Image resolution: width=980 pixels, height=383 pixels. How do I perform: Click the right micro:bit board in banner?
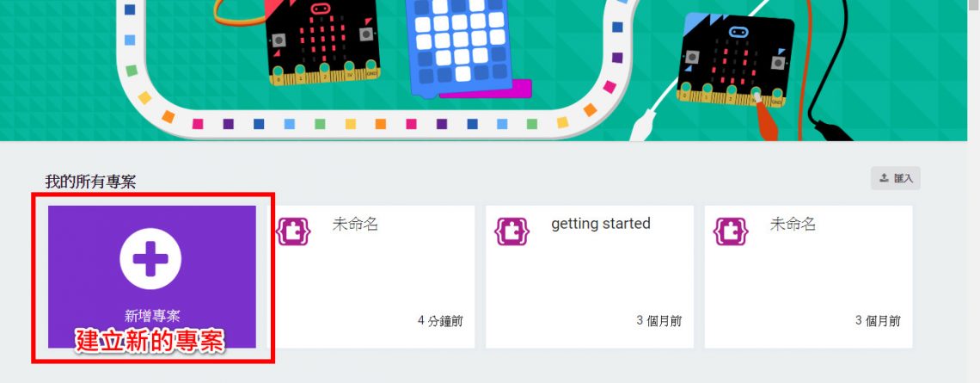pos(735,59)
